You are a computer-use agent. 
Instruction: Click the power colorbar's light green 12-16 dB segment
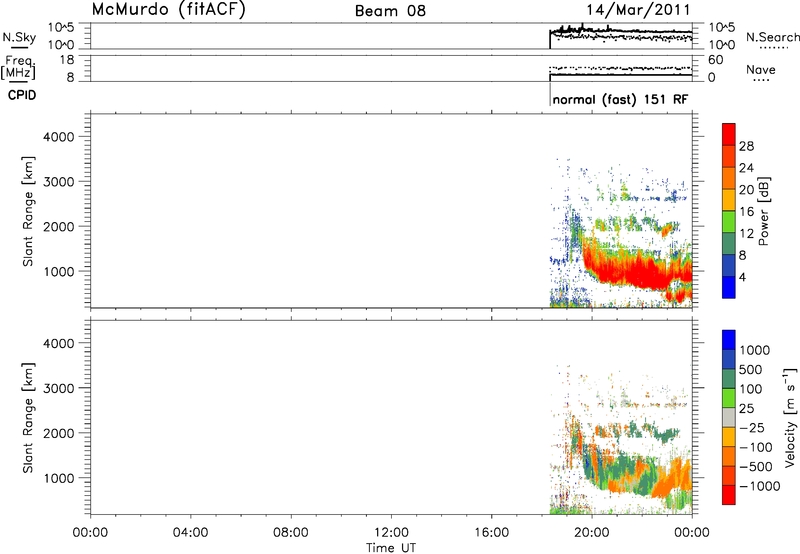point(729,221)
